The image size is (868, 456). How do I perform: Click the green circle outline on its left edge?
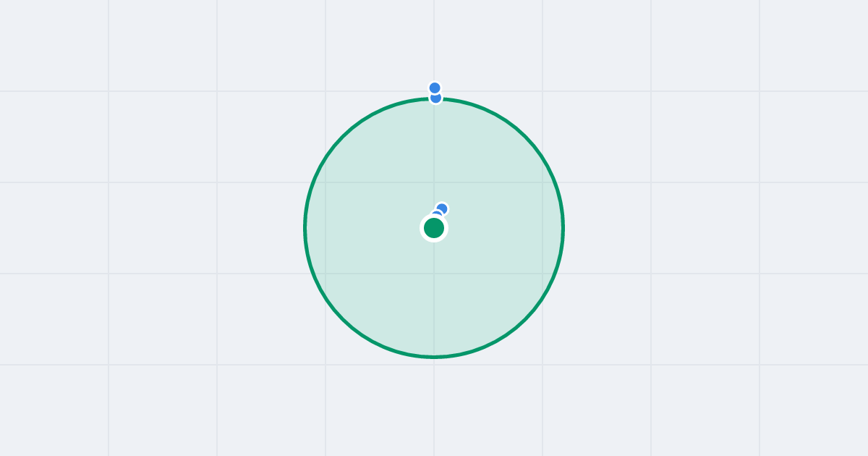click(305, 228)
